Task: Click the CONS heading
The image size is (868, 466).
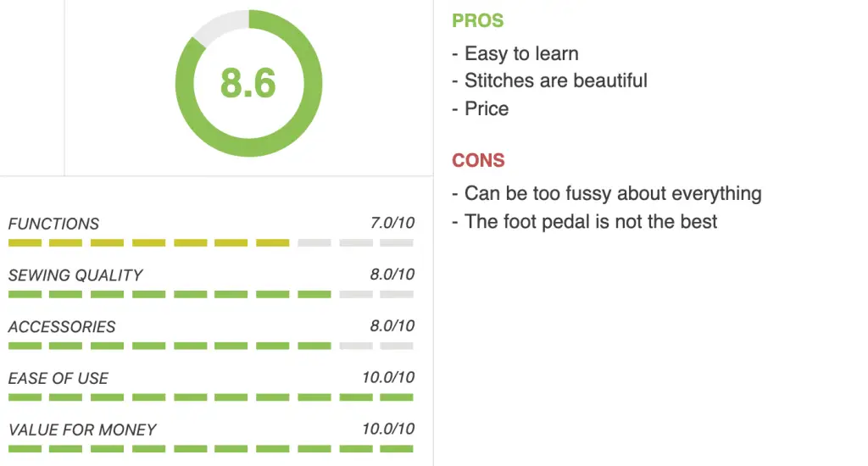Action: click(478, 160)
